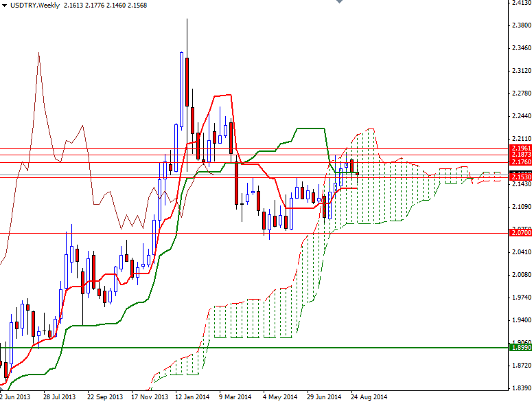Viewport: 532px width, 402px height.
Task: Click the 2.1090 price axis value
Action: 522,206
